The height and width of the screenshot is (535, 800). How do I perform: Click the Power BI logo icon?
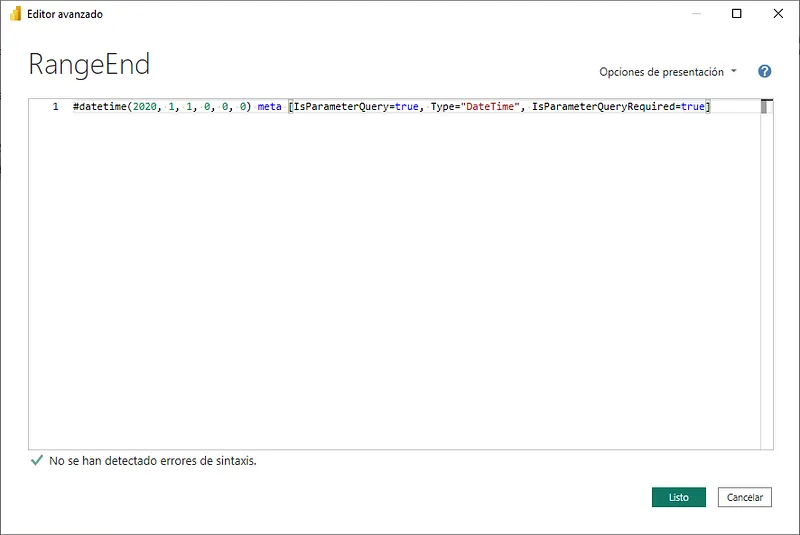click(x=15, y=14)
